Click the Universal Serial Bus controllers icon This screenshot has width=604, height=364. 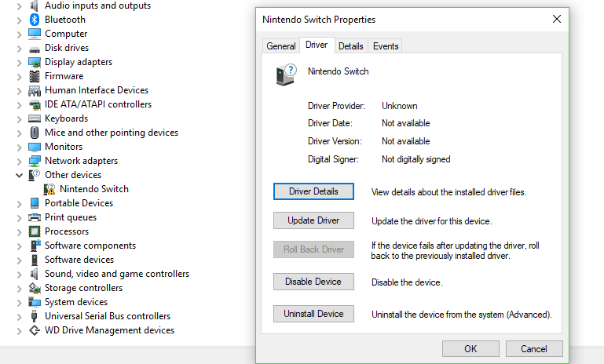[35, 316]
